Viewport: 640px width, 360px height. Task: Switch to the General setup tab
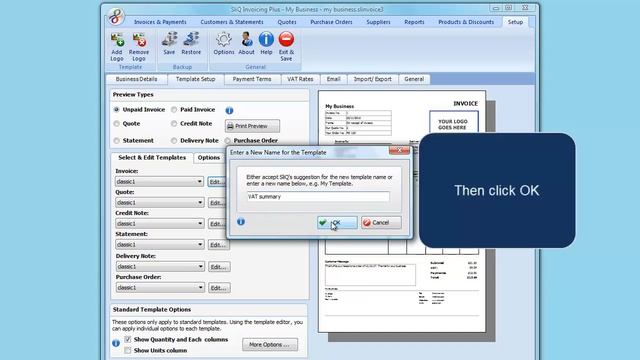coord(414,79)
